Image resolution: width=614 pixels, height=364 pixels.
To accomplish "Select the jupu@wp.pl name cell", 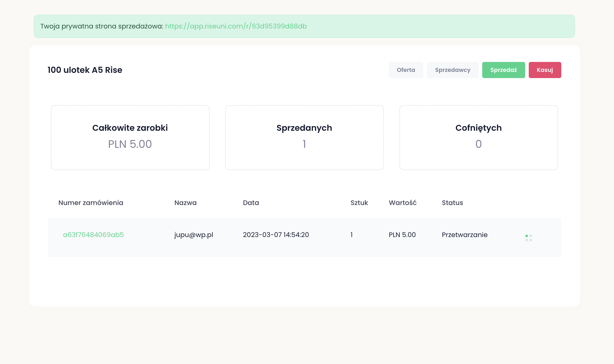I will tap(194, 235).
